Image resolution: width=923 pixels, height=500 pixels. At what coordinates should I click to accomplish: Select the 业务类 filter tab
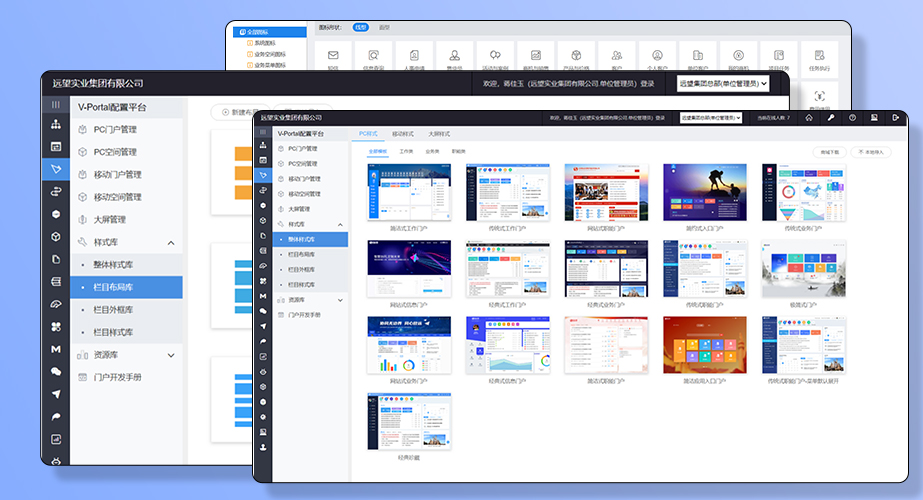[432, 151]
